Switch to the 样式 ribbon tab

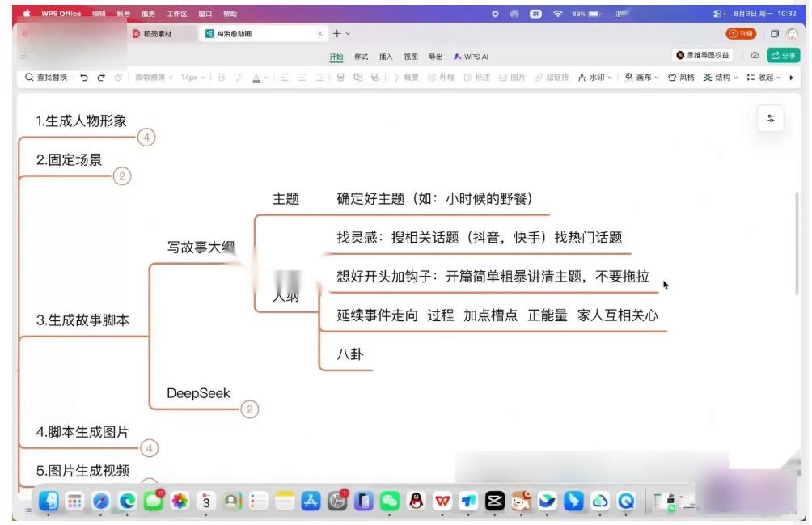pyautogui.click(x=361, y=57)
